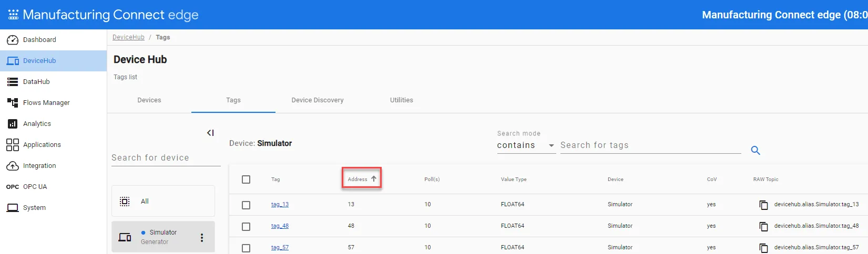Click the System laptop icon
The height and width of the screenshot is (254, 868).
pos(13,208)
